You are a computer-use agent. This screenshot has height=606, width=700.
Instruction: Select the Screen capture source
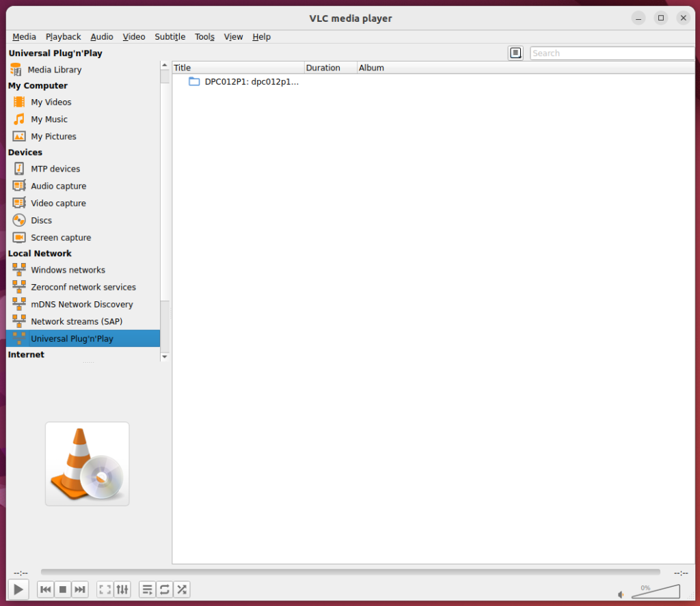coord(61,237)
